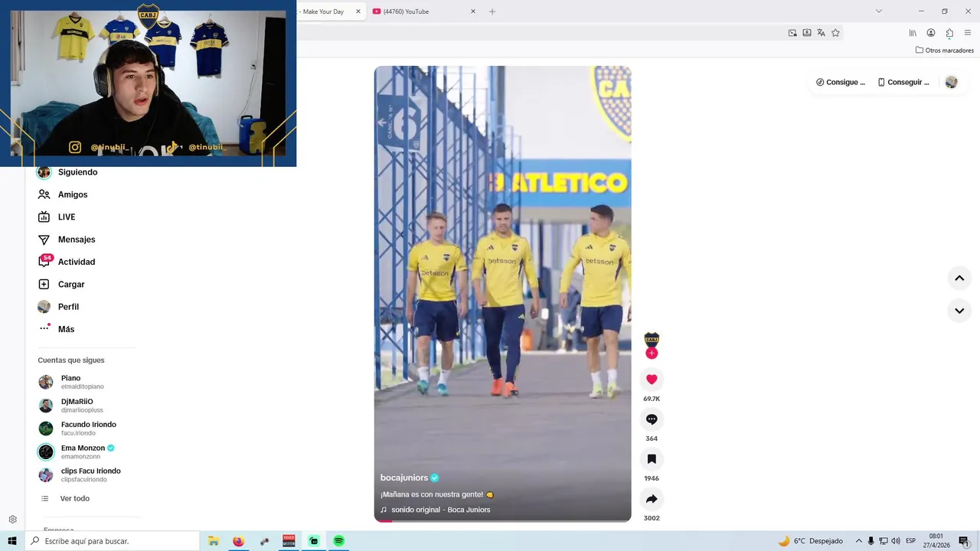Open the network icon in system tray
Viewport: 980px width, 551px height.
(x=883, y=541)
